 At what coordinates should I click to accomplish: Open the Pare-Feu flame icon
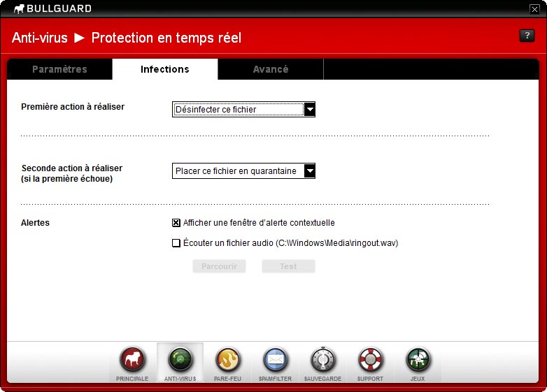(227, 360)
